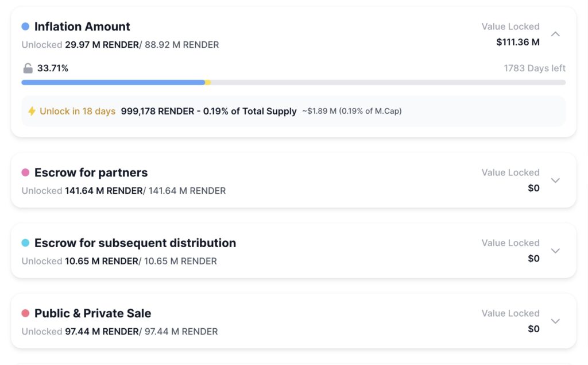The height and width of the screenshot is (365, 588).
Task: Click the $111.36 M value locked amount
Action: coord(517,42)
